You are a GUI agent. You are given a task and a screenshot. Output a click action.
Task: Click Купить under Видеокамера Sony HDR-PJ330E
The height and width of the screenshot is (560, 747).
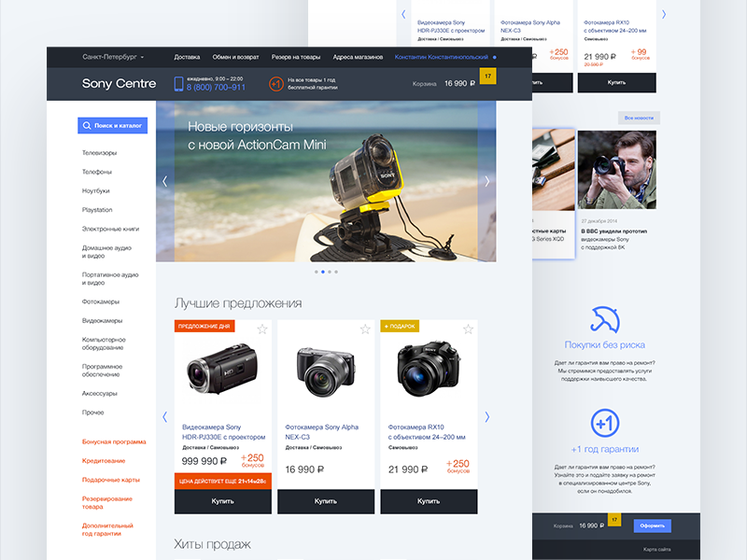[x=223, y=501]
